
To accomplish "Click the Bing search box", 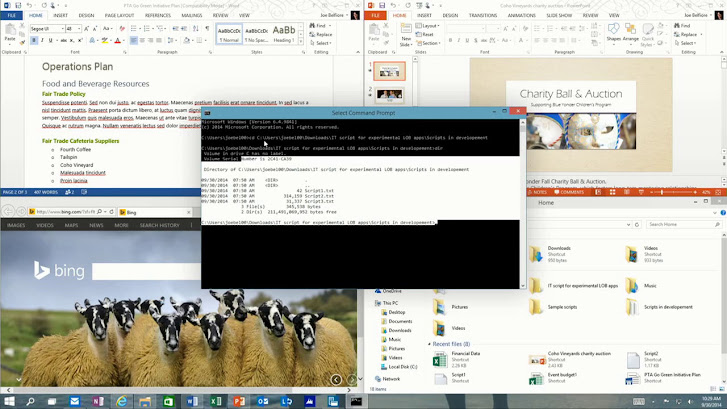I will [146, 271].
